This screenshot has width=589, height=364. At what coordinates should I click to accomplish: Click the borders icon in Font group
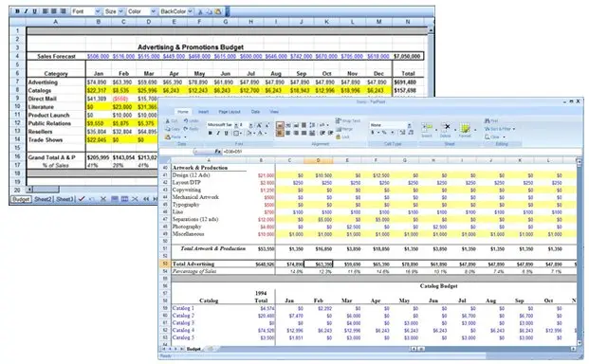coord(237,134)
